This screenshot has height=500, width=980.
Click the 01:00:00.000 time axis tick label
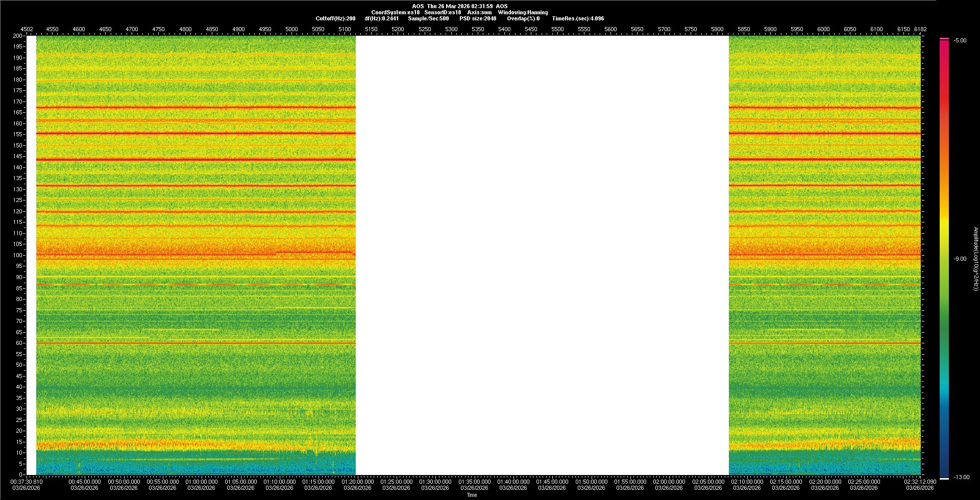click(x=201, y=482)
